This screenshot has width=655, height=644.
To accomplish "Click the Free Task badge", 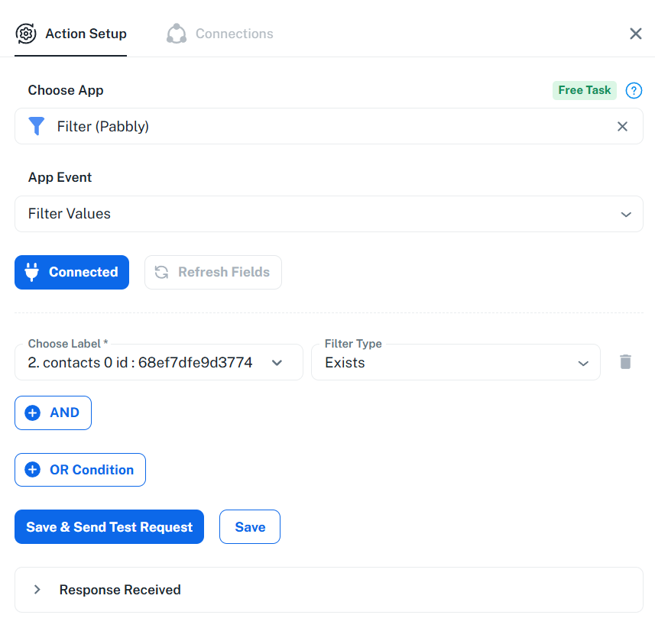I will click(x=584, y=90).
